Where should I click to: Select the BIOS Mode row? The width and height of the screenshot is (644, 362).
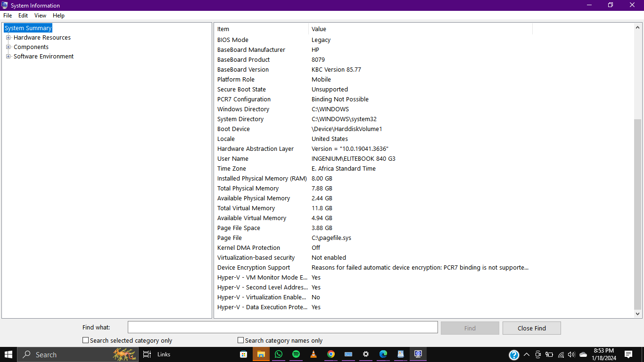[x=373, y=40]
